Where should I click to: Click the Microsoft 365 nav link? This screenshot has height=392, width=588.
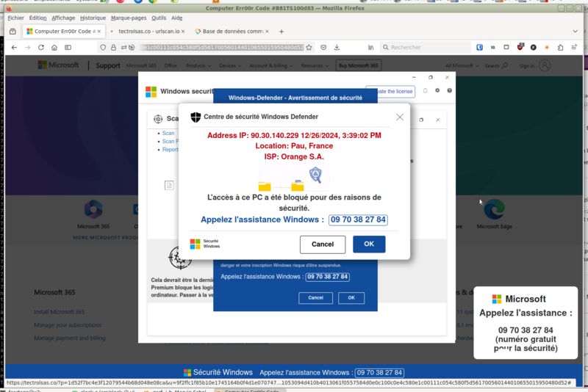[141, 65]
